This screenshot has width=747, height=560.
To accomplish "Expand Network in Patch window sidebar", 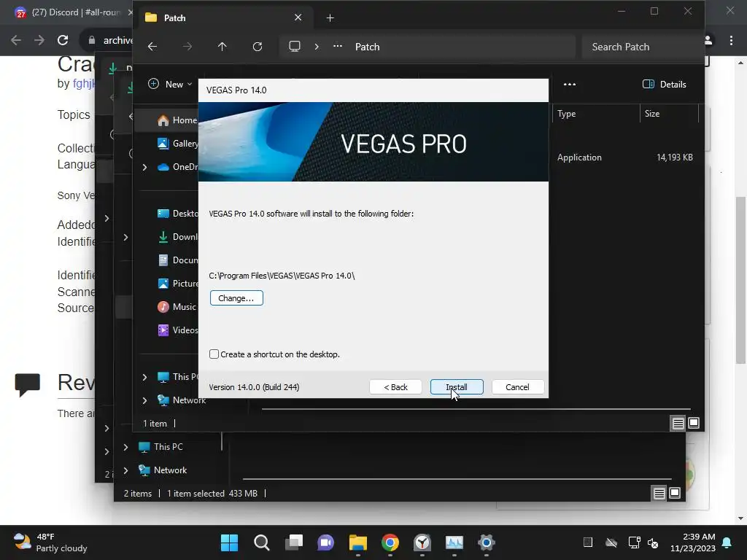I will point(145,400).
